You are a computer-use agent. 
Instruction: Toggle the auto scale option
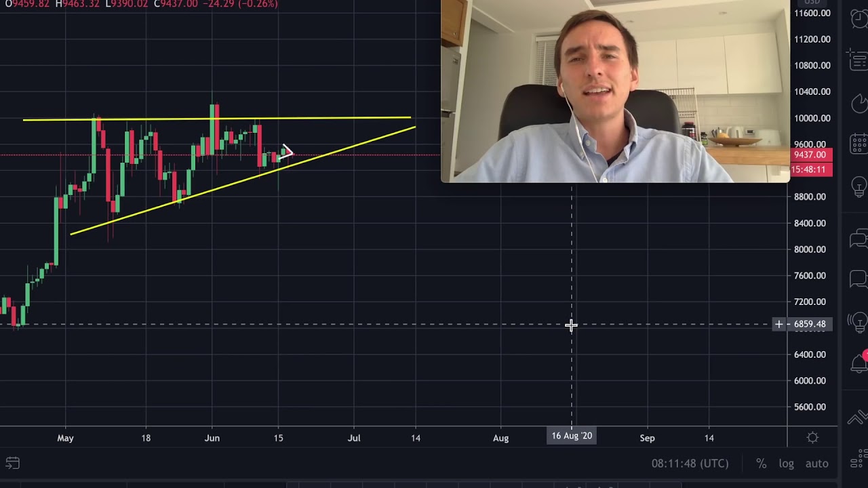[816, 464]
